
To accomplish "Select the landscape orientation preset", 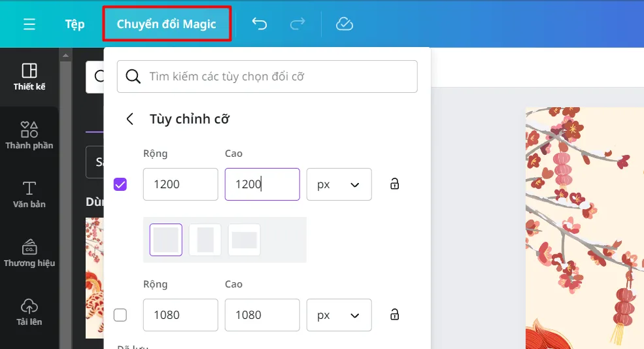I will tap(245, 240).
